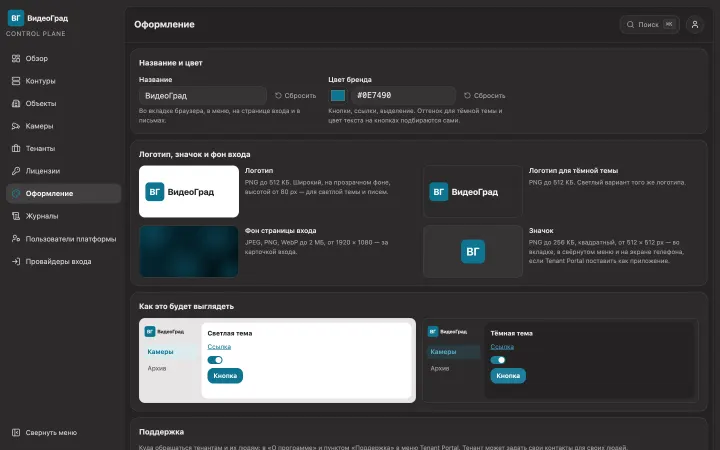Viewport: 720px width, 450px height.
Task: Click the reset icon beside the Название field
Action: click(x=278, y=96)
